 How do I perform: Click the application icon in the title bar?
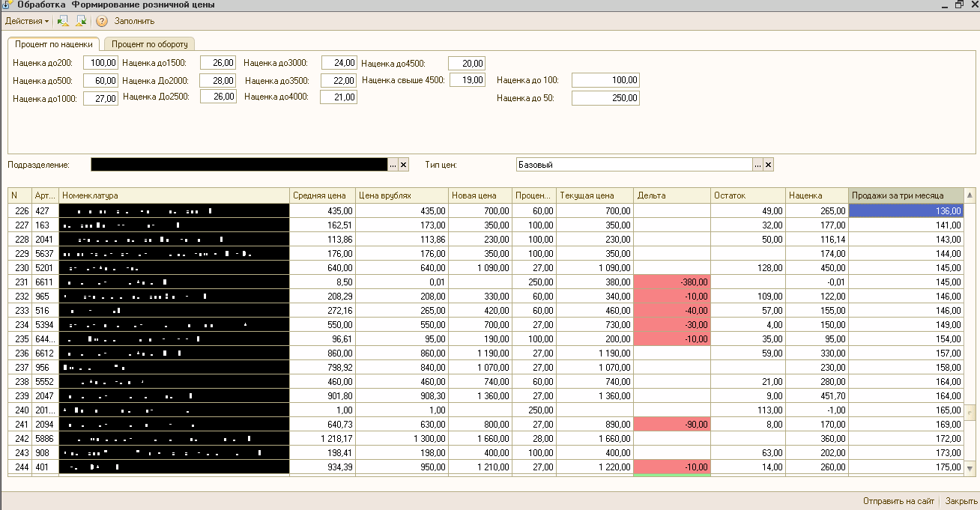point(6,4)
